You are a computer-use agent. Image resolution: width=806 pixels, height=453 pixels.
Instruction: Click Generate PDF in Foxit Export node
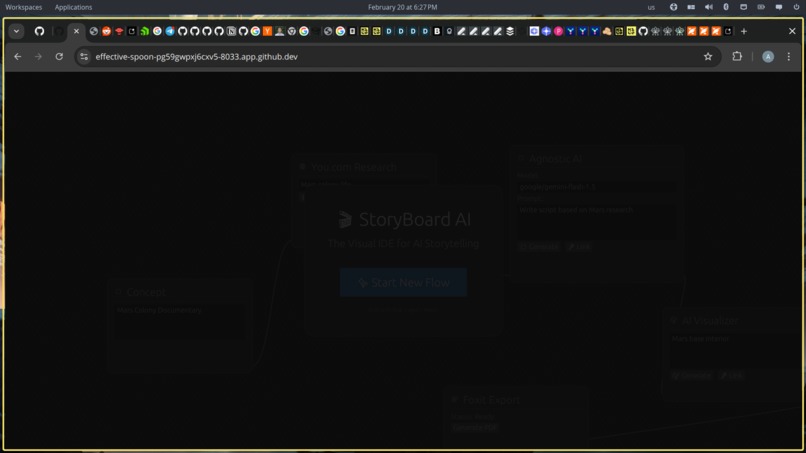tap(475, 428)
